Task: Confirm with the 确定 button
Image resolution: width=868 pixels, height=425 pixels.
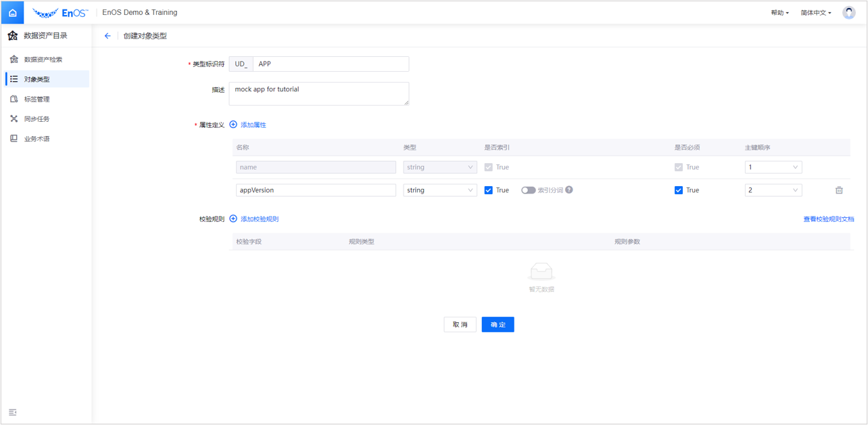Action: [x=498, y=324]
